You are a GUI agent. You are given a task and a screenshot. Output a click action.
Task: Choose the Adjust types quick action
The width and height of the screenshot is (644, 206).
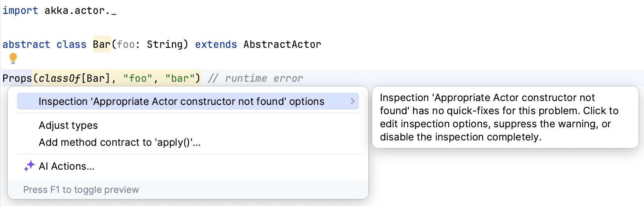(x=68, y=125)
